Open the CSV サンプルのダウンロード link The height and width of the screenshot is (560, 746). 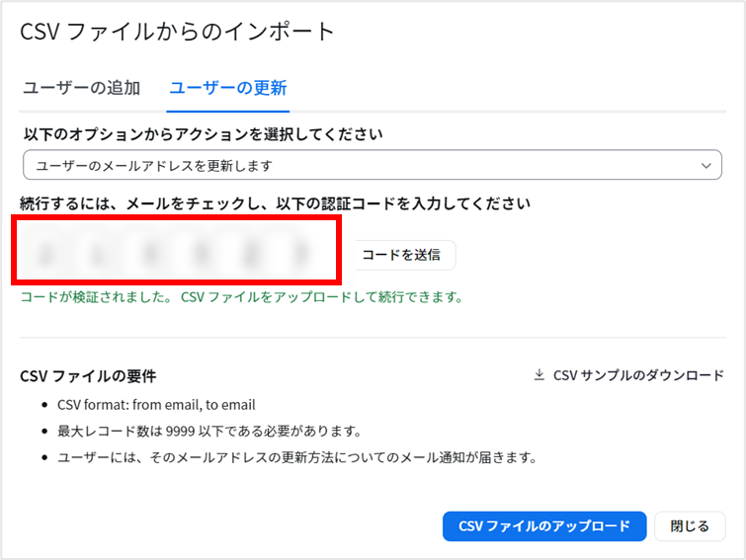click(628, 375)
